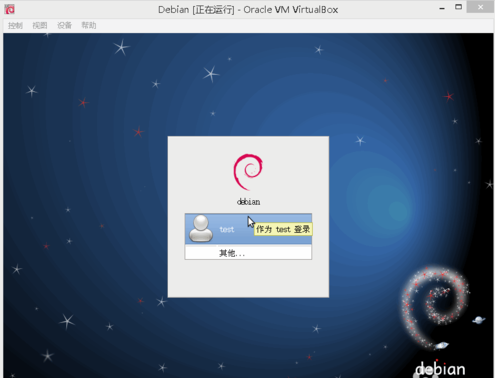Choose the 其他... login option
Viewport: 495px width, 378px height.
[x=248, y=252]
